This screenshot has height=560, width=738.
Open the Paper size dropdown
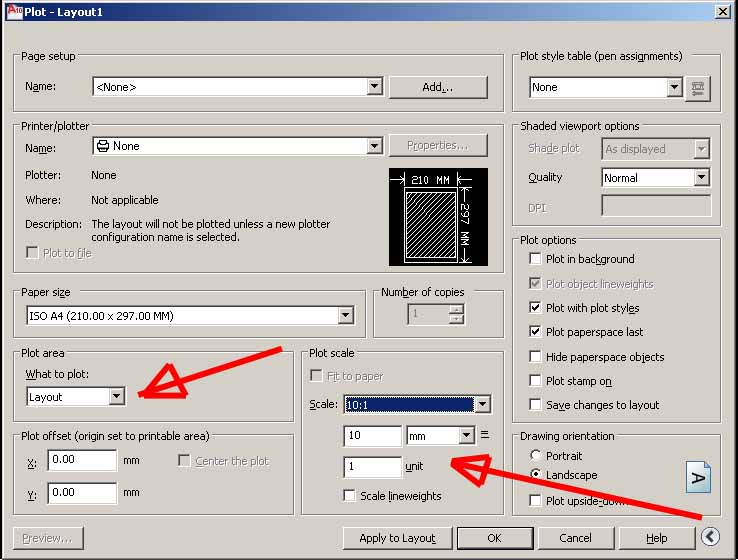pyautogui.click(x=345, y=316)
